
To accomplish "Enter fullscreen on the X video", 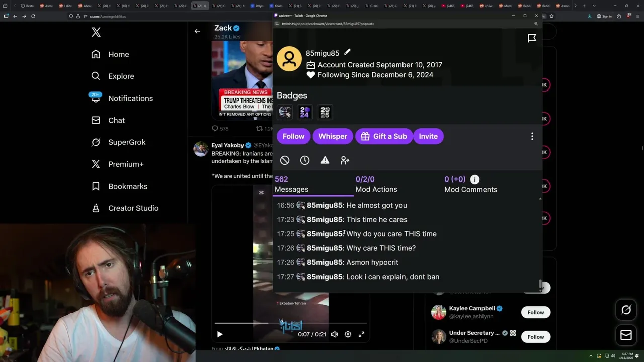I will point(361,334).
